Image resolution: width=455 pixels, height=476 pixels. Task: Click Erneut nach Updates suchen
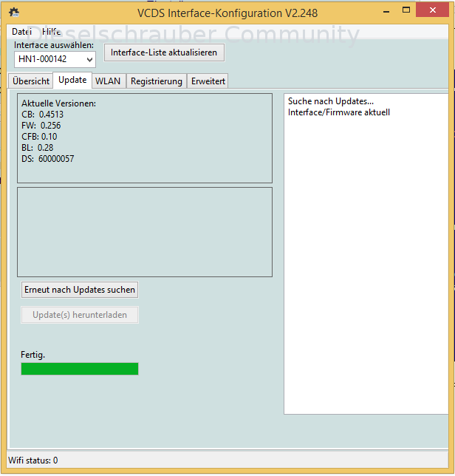(80, 290)
